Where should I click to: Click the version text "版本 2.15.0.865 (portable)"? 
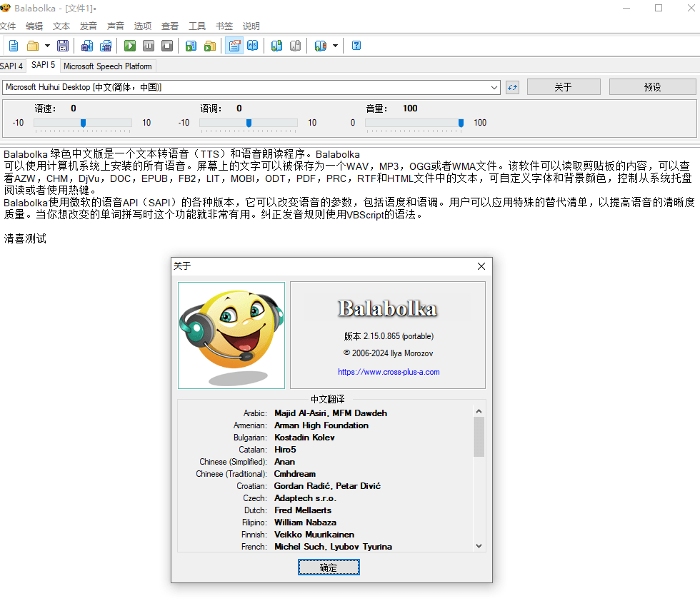point(389,336)
